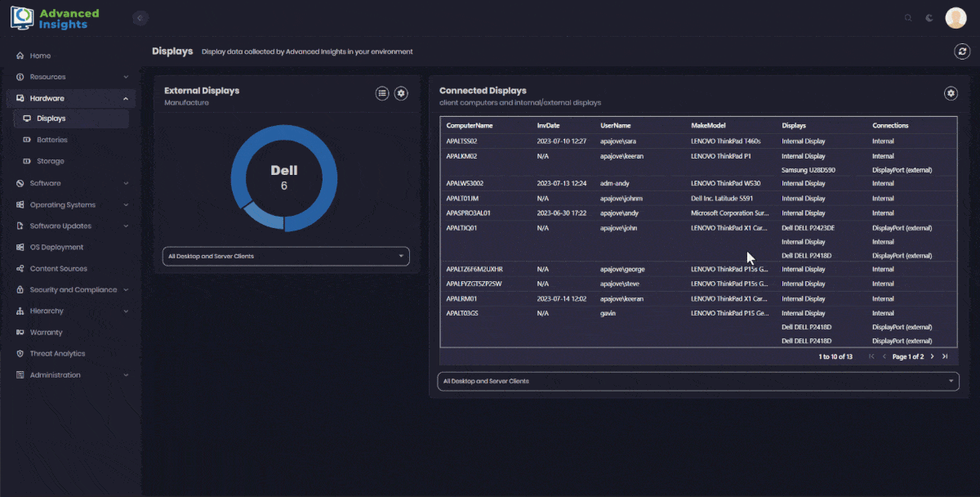Screen dimensions: 980x497
Task: Select row APALW53002
Action: (x=698, y=183)
